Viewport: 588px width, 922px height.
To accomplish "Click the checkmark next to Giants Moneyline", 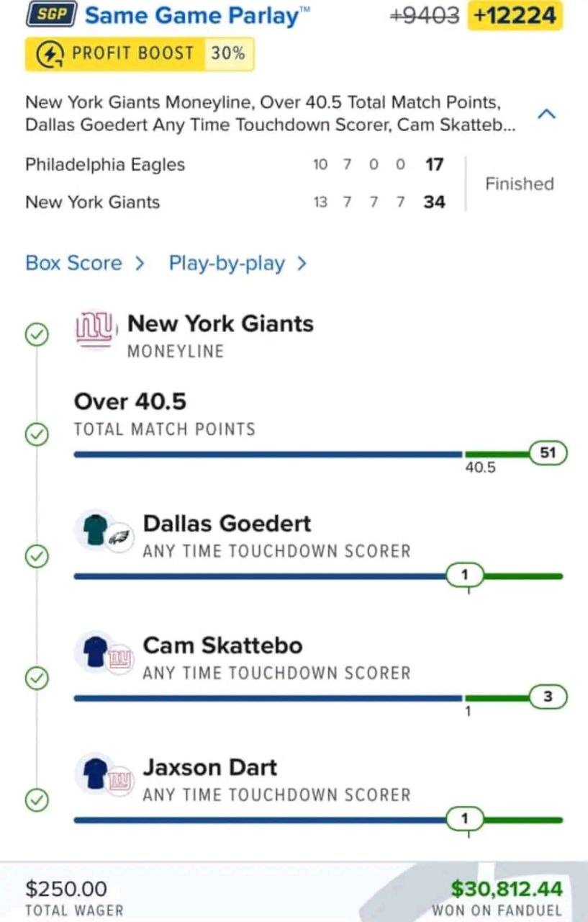I will coord(37,334).
